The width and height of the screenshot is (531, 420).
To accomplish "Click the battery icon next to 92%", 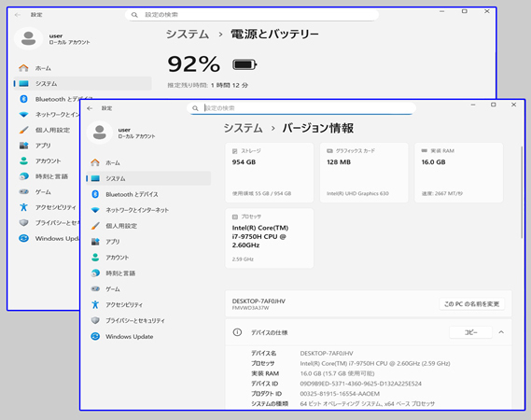I will (x=245, y=64).
